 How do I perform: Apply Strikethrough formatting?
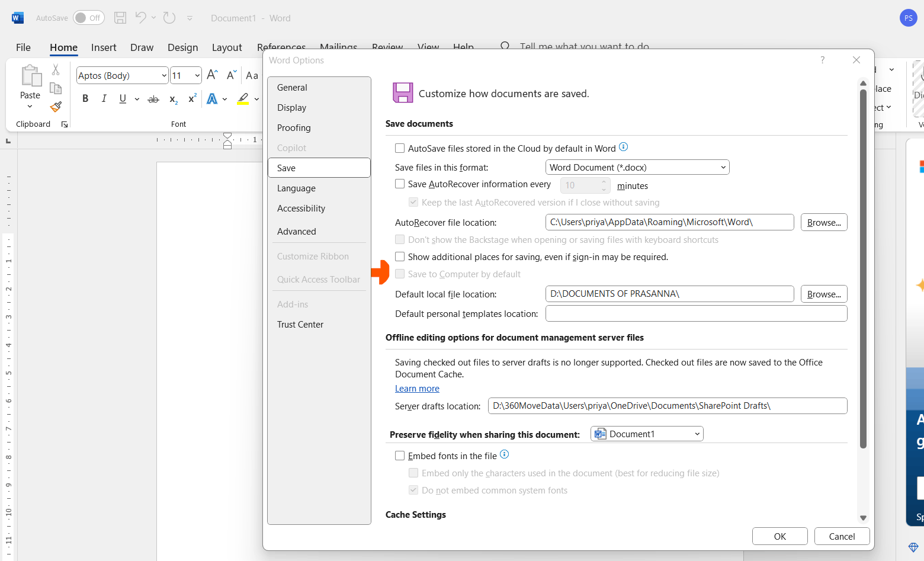tap(153, 99)
